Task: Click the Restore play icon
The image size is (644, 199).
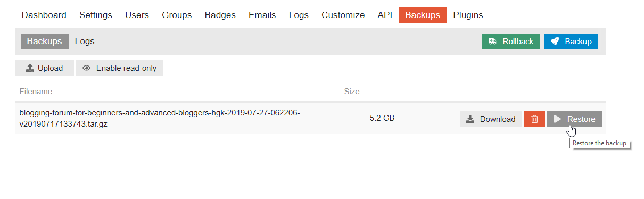Action: tap(557, 119)
